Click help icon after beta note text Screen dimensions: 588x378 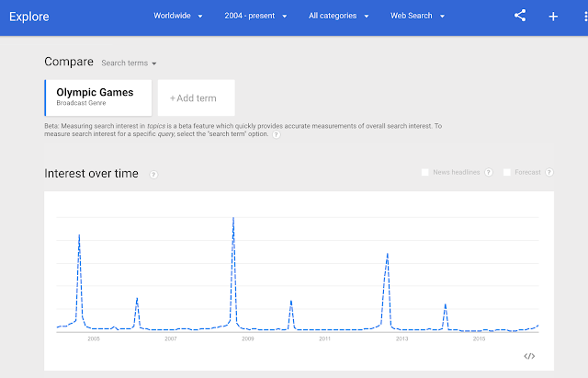(276, 134)
